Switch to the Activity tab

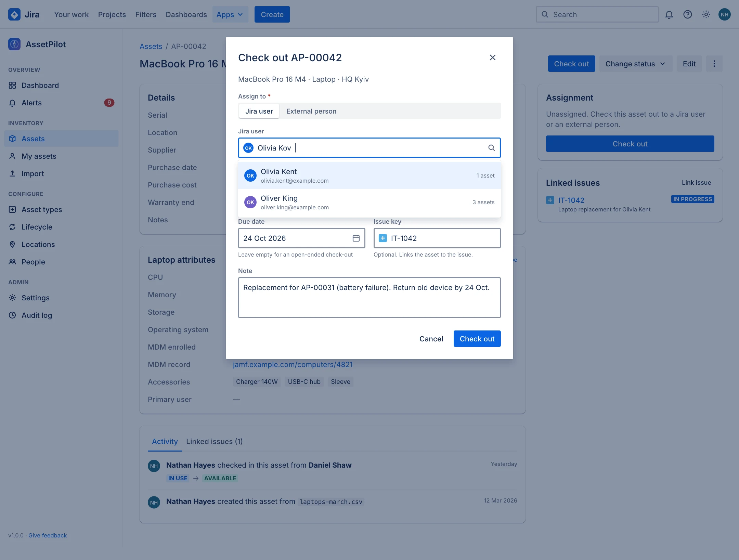click(165, 441)
